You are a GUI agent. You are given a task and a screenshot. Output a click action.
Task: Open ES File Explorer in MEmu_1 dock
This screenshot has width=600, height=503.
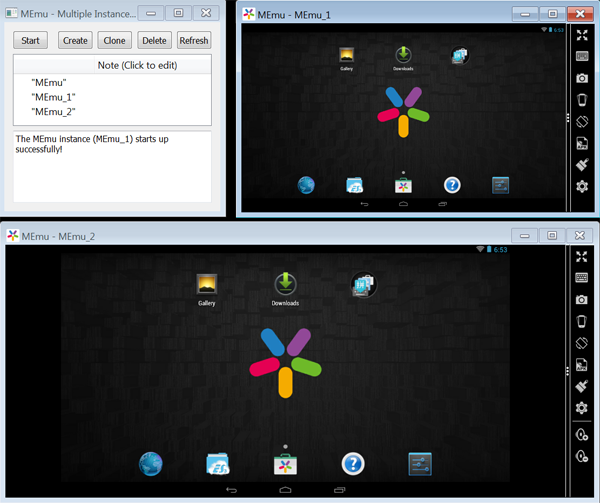[x=354, y=186]
